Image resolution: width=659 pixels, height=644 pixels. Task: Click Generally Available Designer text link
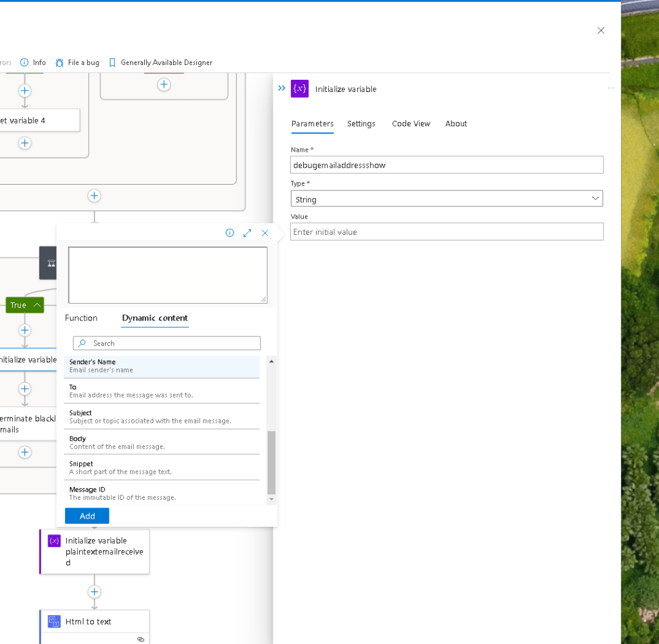click(167, 62)
